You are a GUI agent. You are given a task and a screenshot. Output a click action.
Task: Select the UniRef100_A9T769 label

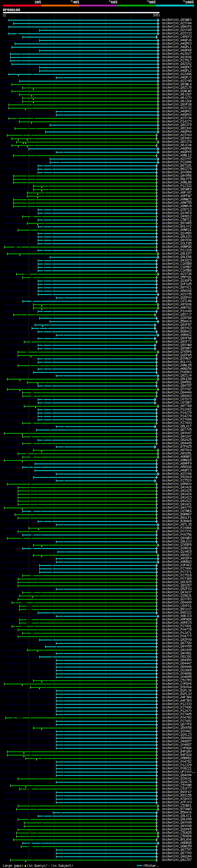point(177,406)
